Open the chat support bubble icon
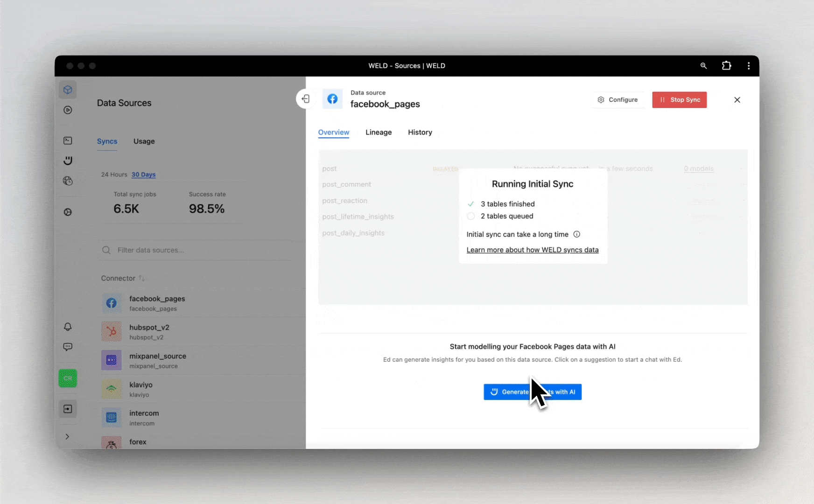Screen dimensions: 814x504 (x=68, y=347)
